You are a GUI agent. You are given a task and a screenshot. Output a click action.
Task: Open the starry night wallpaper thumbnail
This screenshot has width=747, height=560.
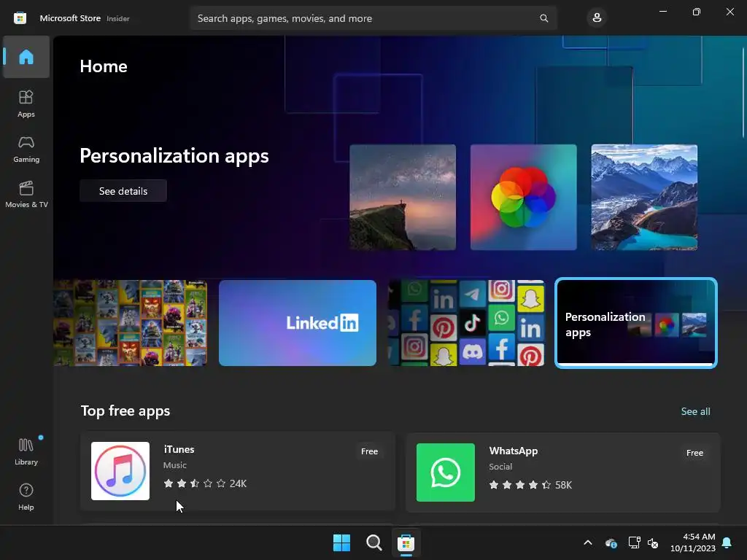[403, 197]
